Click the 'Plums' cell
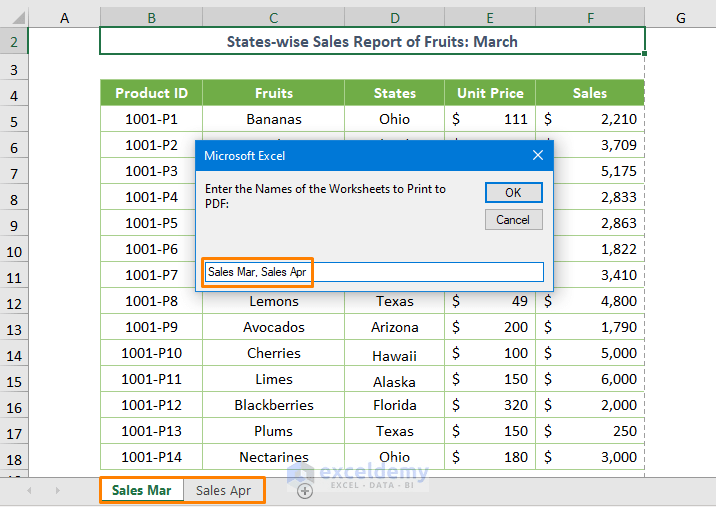 pyautogui.click(x=274, y=431)
